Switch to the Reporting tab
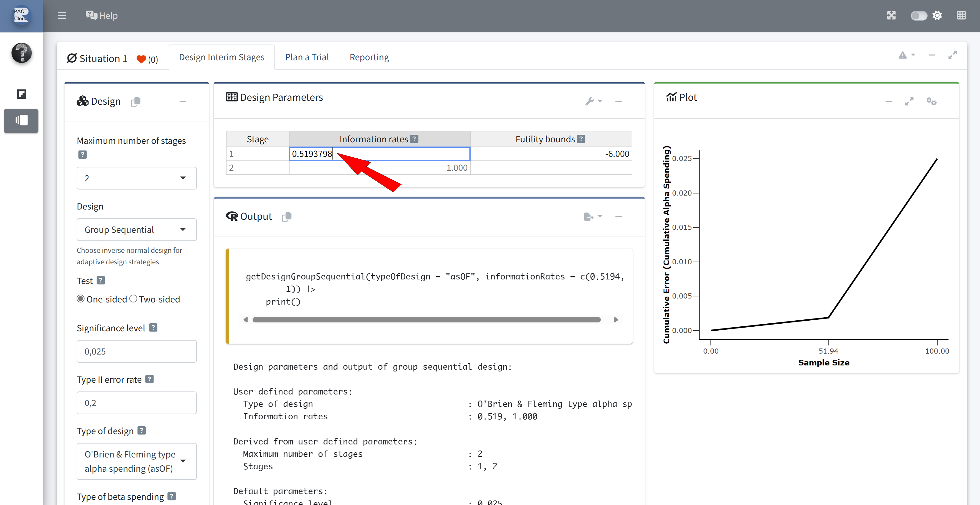This screenshot has height=505, width=980. point(369,57)
